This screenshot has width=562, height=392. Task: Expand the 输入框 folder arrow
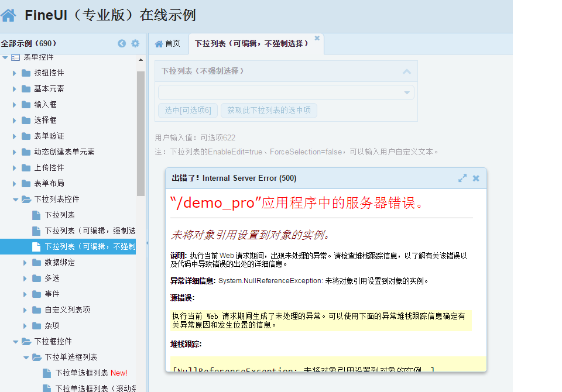click(14, 105)
